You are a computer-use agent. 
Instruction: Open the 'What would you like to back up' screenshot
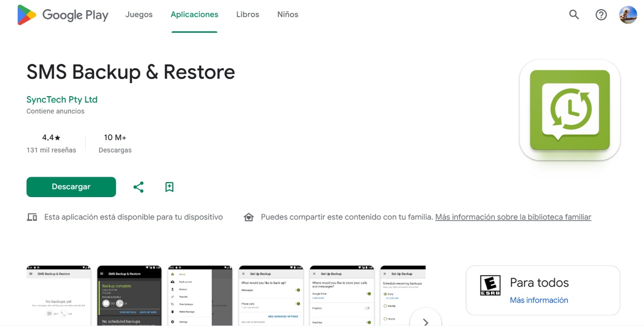click(271, 295)
